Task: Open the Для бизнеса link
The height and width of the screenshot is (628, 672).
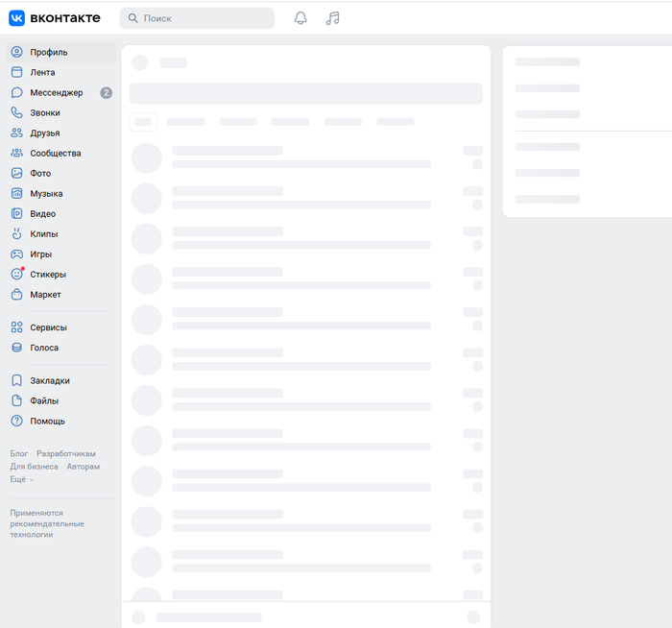Action: (34, 467)
